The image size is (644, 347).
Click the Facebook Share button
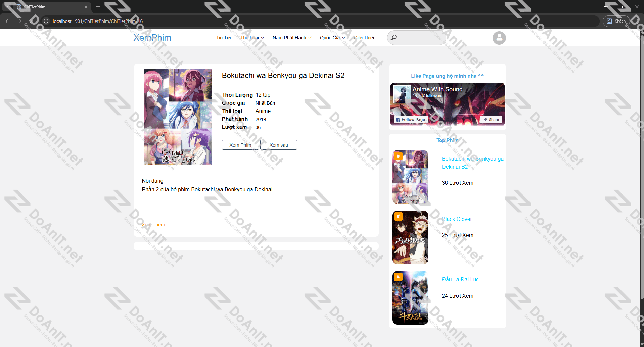[x=491, y=120]
